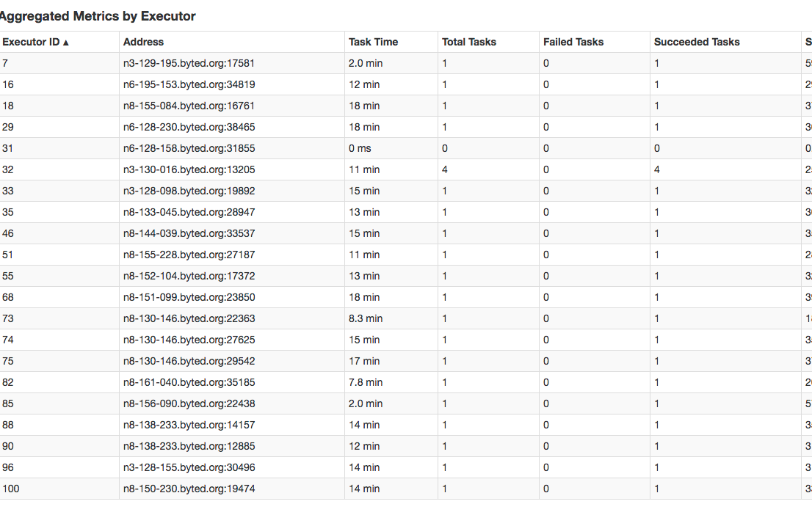Select address n8-138-233.byted.org:14157
The width and height of the screenshot is (812, 515).
click(189, 425)
